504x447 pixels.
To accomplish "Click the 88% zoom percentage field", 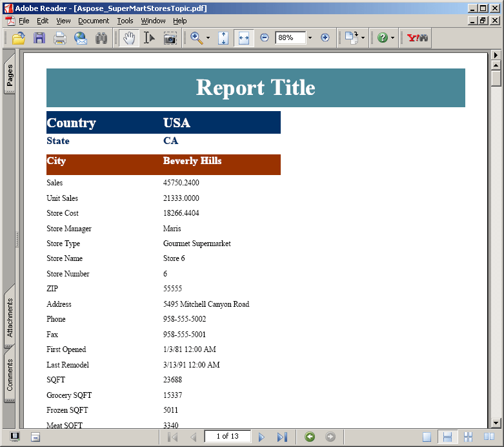I will [x=290, y=37].
